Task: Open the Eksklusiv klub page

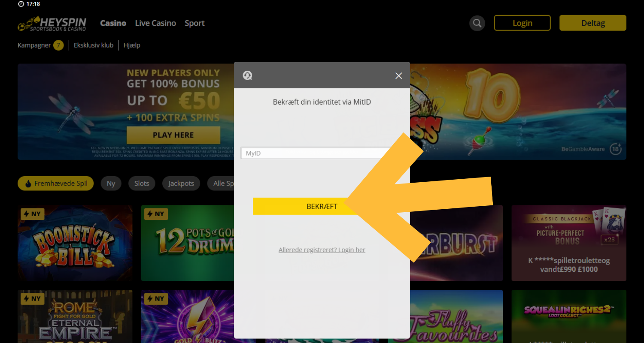Action: point(94,45)
